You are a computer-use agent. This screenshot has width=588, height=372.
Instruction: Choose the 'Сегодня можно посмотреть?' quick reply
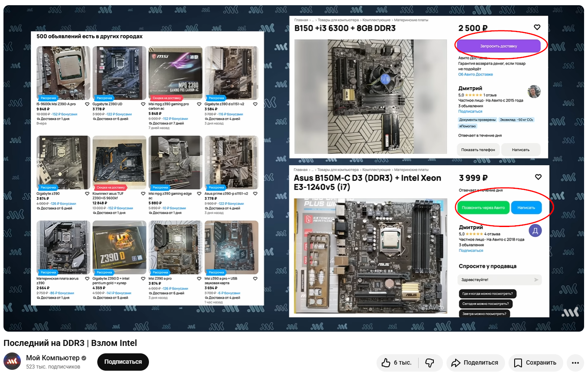[486, 304]
